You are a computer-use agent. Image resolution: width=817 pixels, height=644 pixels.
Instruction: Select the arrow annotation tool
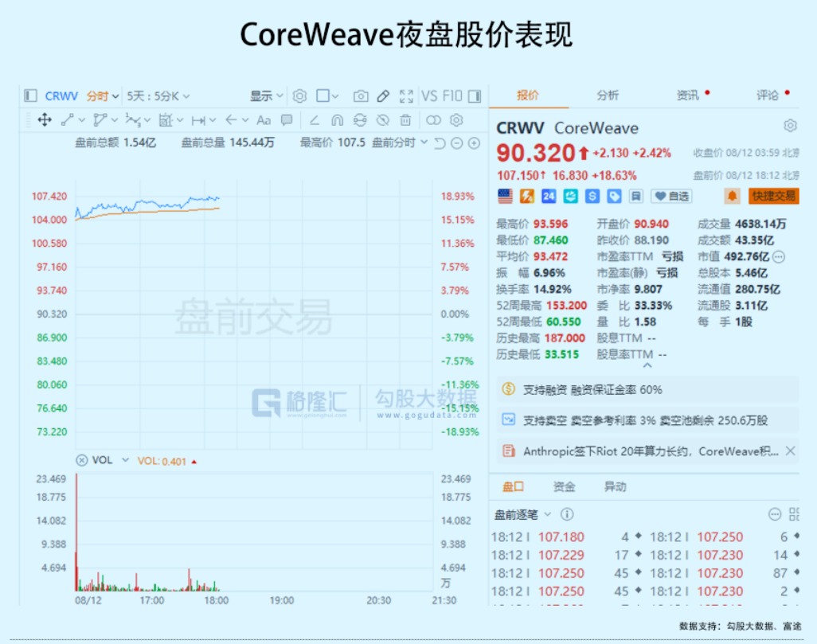pyautogui.click(x=232, y=120)
